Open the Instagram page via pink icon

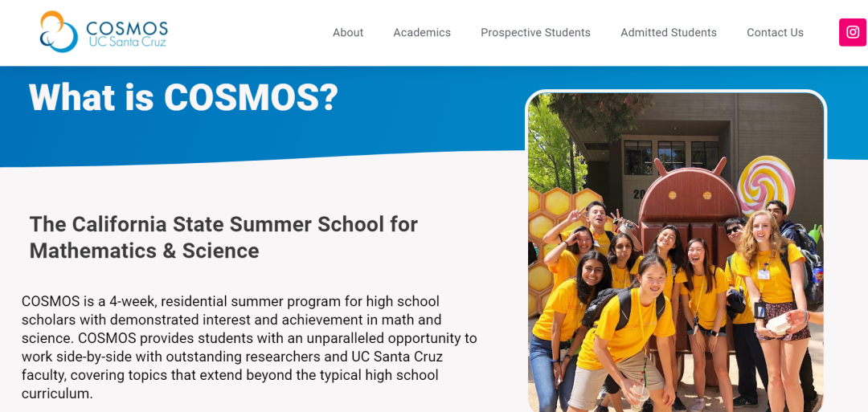pos(853,32)
